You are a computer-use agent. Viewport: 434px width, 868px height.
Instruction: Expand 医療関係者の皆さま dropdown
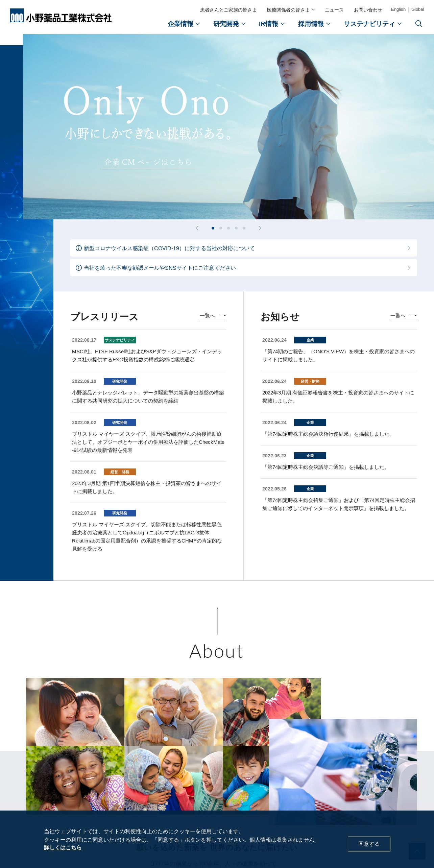click(291, 10)
